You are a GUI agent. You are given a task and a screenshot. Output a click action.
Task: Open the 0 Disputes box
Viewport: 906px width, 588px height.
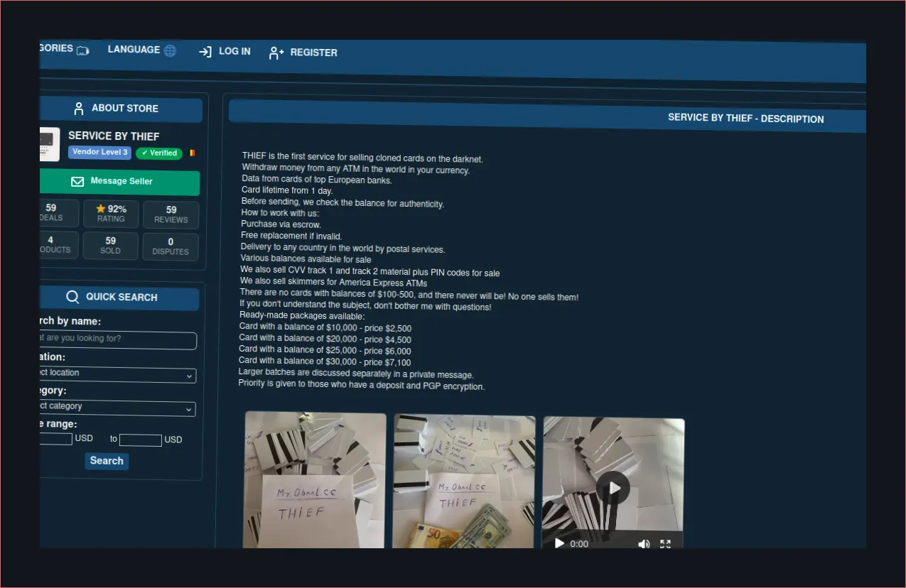(x=171, y=246)
